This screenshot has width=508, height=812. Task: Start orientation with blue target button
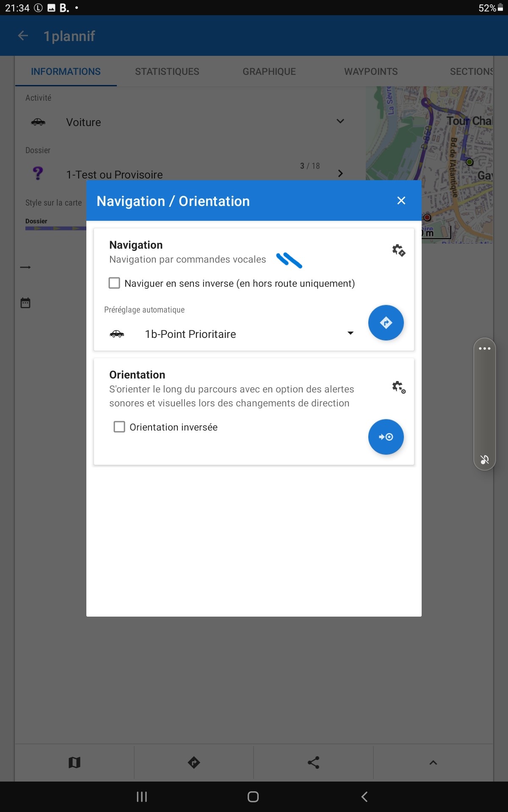click(386, 437)
